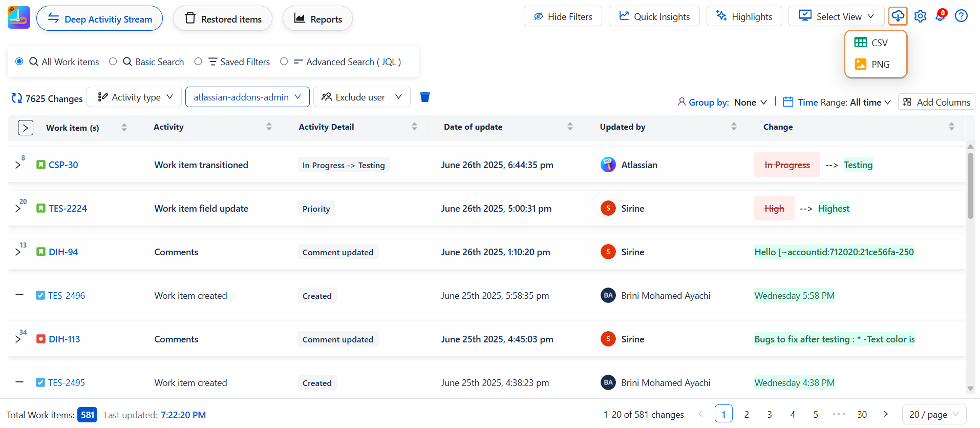980x428 pixels.
Task: Open the Exclude user dropdown
Action: (x=361, y=97)
